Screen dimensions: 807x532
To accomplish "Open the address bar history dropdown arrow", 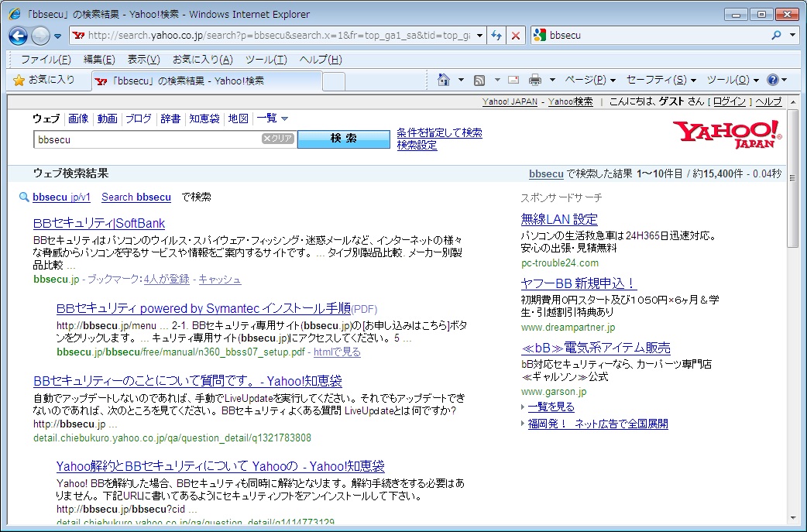I will pos(479,36).
